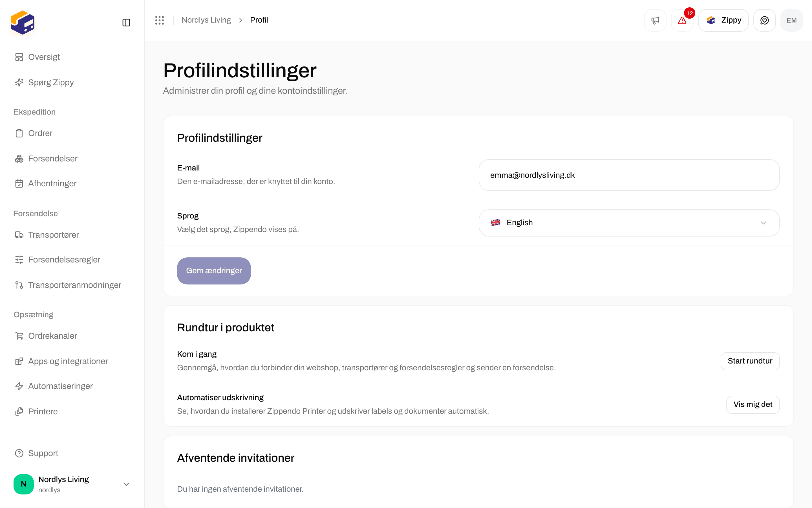Open Transportøranmodninger

click(72, 285)
